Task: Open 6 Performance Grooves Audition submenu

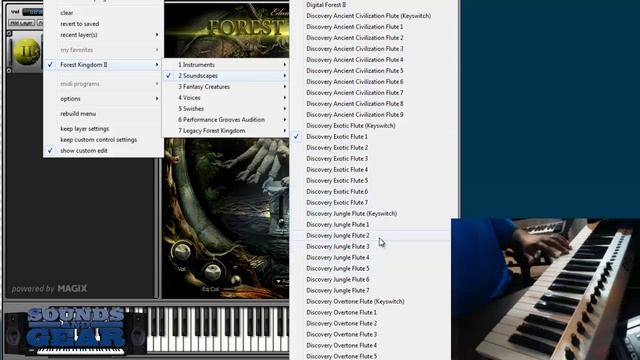Action: pyautogui.click(x=226, y=120)
